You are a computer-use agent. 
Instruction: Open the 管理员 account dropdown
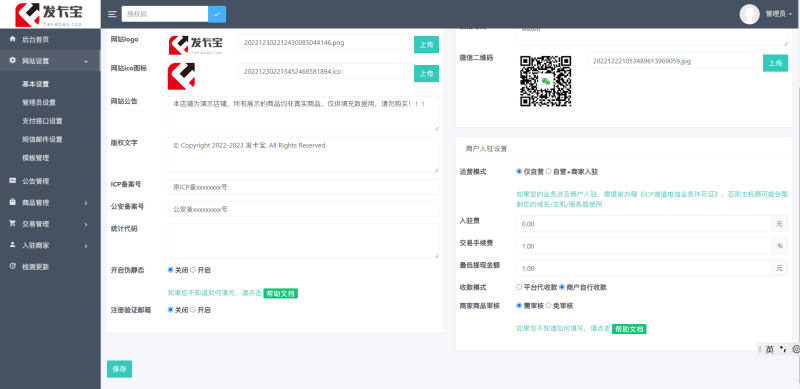(x=779, y=14)
